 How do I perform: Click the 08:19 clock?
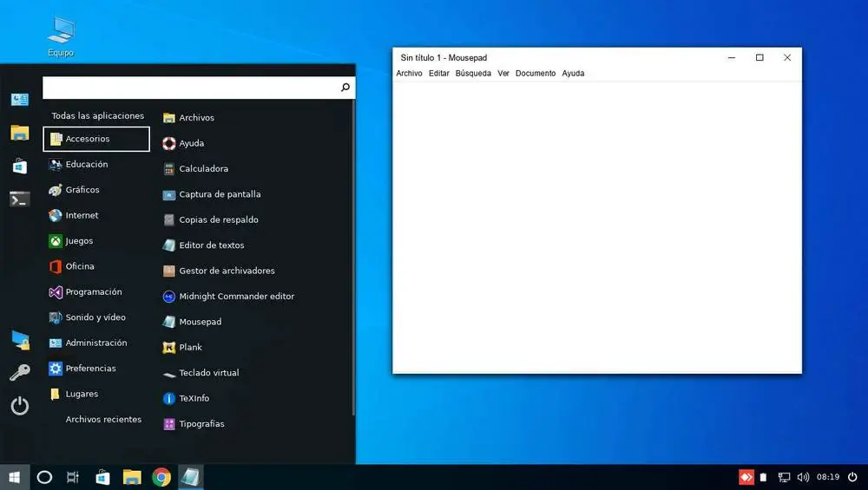(x=827, y=477)
